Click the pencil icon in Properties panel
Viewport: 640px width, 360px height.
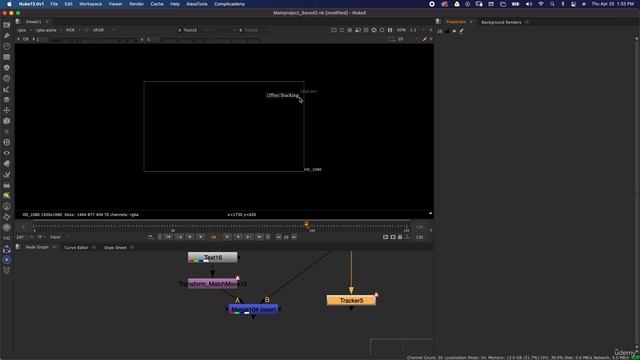click(462, 31)
